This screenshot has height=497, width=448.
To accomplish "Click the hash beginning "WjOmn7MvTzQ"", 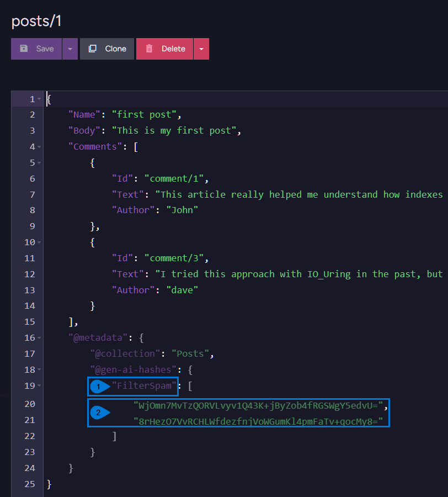I will tap(258, 406).
